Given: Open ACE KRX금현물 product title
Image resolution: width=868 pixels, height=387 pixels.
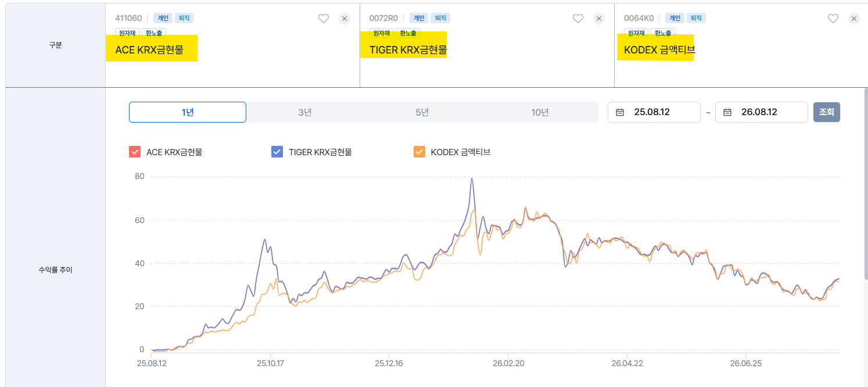Looking at the screenshot, I should click(149, 50).
